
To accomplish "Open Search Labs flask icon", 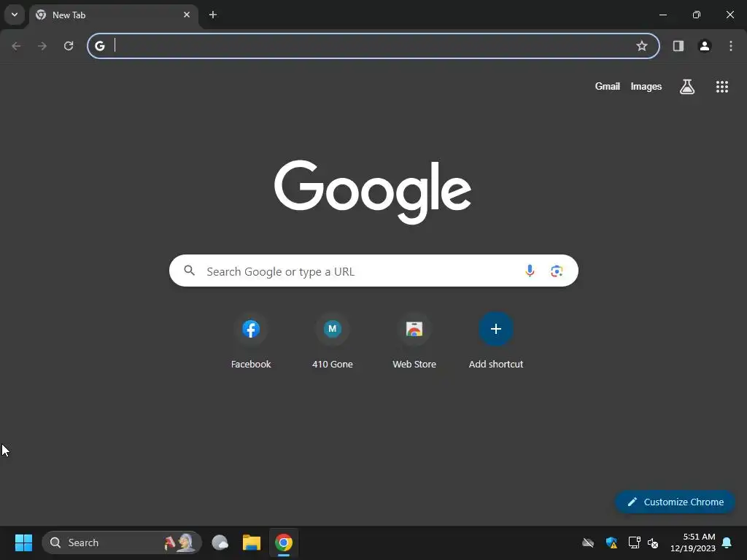I will coord(687,86).
